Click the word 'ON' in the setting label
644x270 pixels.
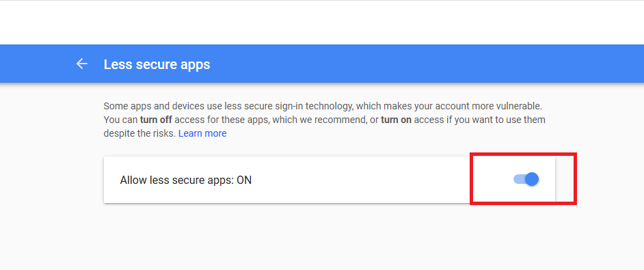click(244, 180)
